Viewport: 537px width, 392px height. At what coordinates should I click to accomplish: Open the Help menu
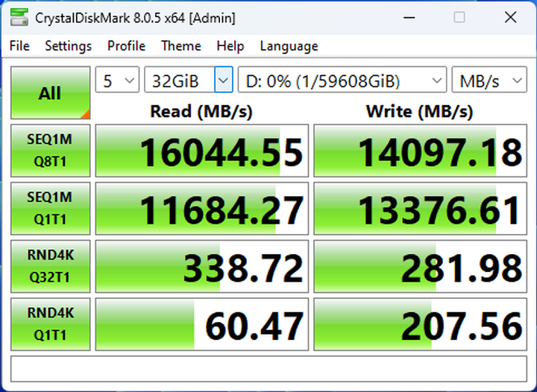click(230, 46)
